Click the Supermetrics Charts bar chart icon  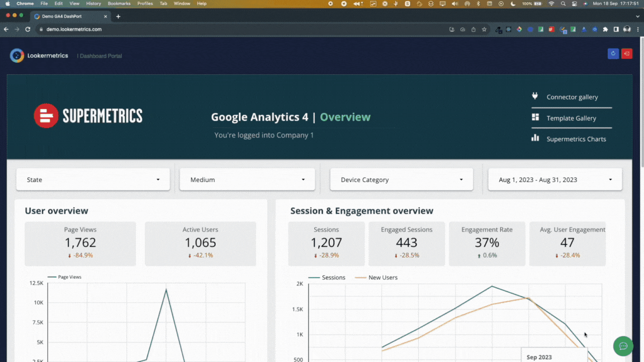click(x=535, y=138)
